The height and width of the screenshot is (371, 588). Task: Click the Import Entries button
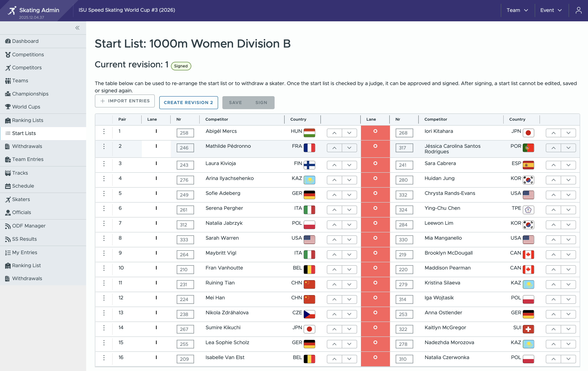[x=125, y=101]
